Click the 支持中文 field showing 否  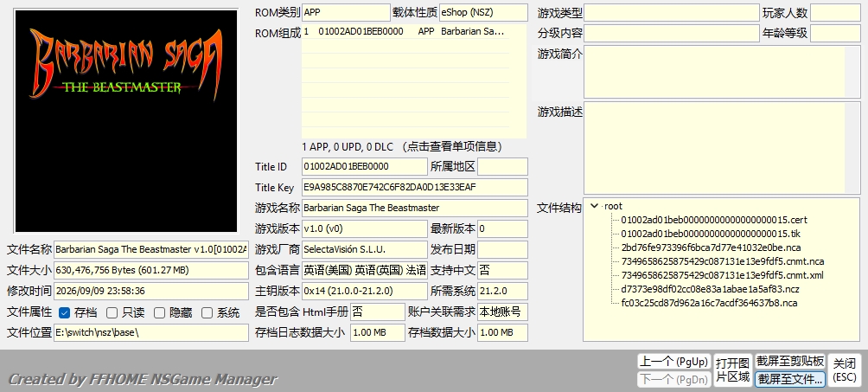pos(502,270)
